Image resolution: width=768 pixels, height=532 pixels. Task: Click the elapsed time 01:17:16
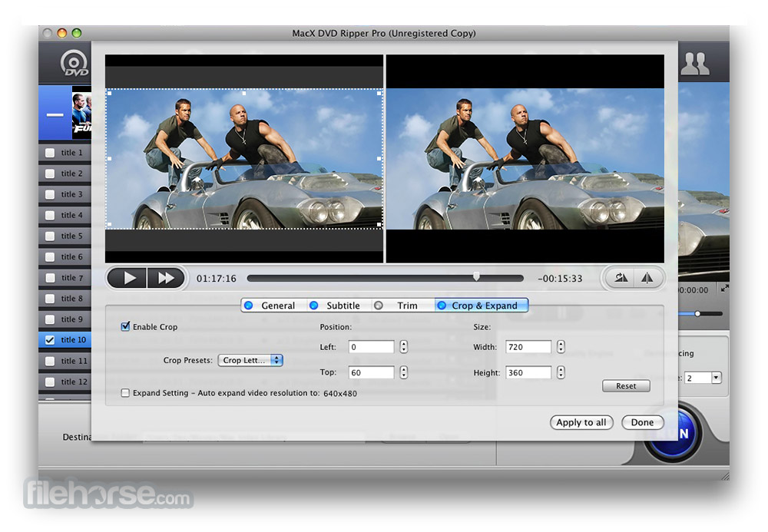(217, 279)
